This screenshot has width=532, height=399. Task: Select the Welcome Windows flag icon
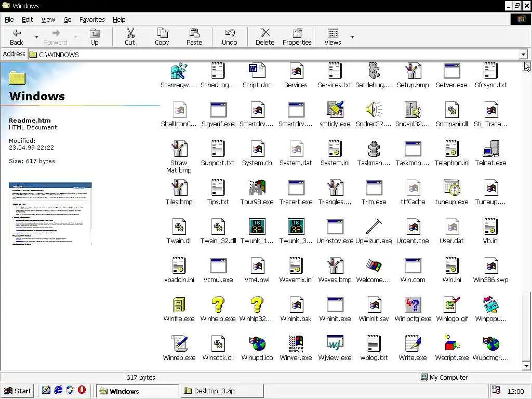click(374, 265)
